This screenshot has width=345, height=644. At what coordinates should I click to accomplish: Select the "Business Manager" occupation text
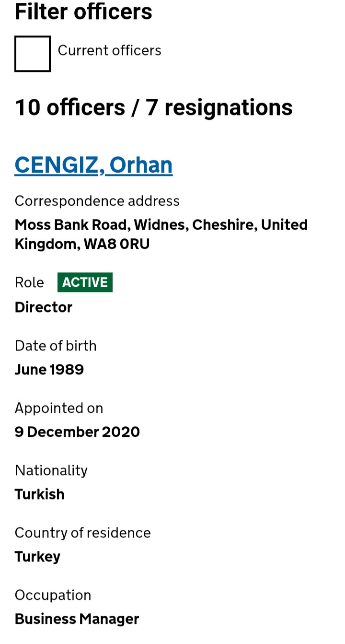[77, 619]
